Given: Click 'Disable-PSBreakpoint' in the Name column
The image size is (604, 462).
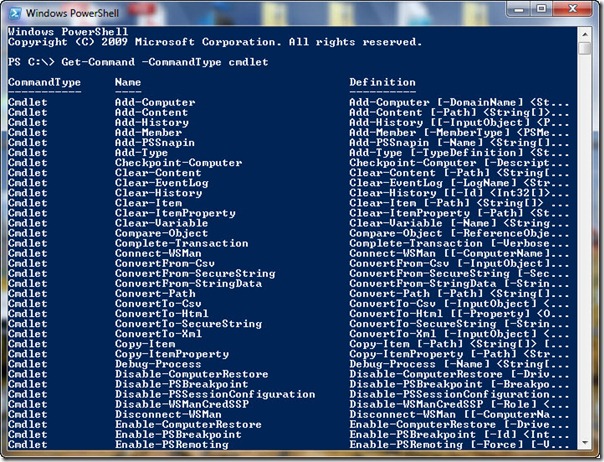Looking at the screenshot, I should pos(181,384).
